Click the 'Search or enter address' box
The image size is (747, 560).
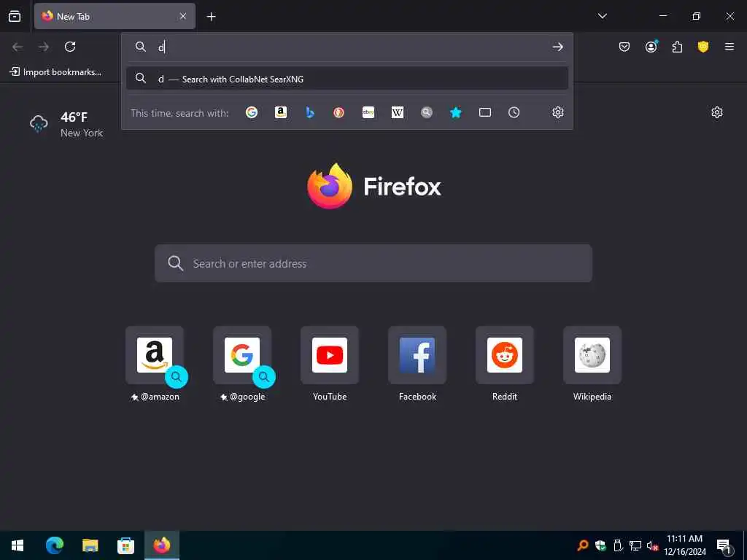point(373,263)
